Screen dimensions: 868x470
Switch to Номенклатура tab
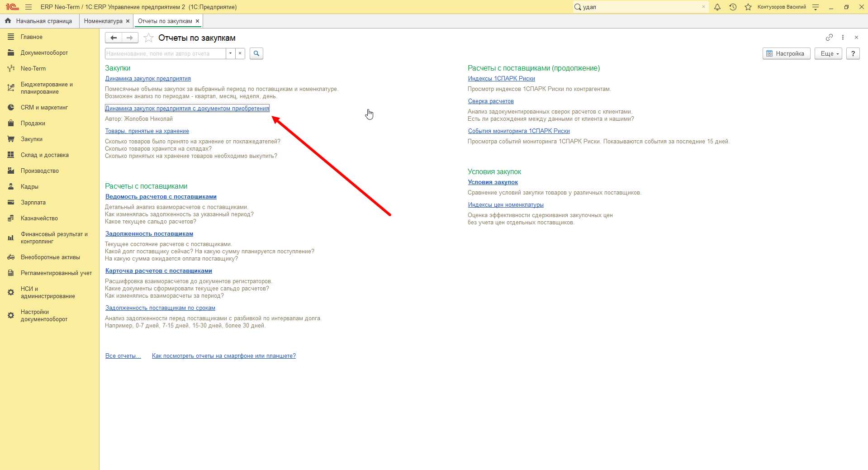coord(103,21)
